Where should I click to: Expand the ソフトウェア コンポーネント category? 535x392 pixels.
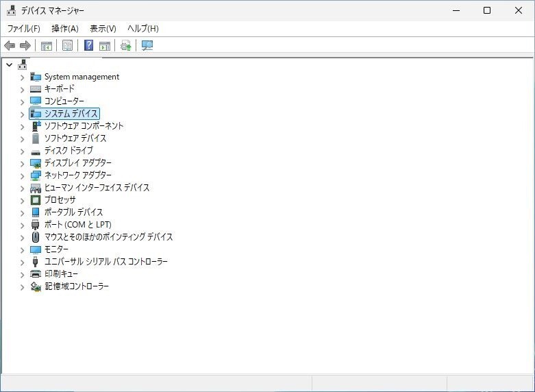tap(22, 126)
